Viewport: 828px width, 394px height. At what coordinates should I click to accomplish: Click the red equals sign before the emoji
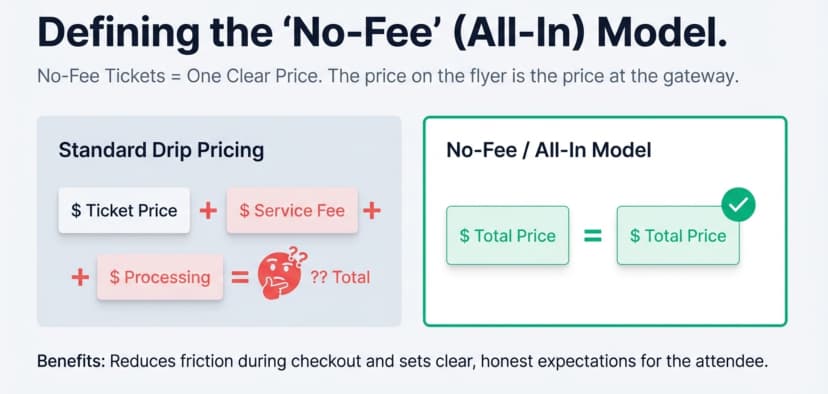tap(240, 277)
